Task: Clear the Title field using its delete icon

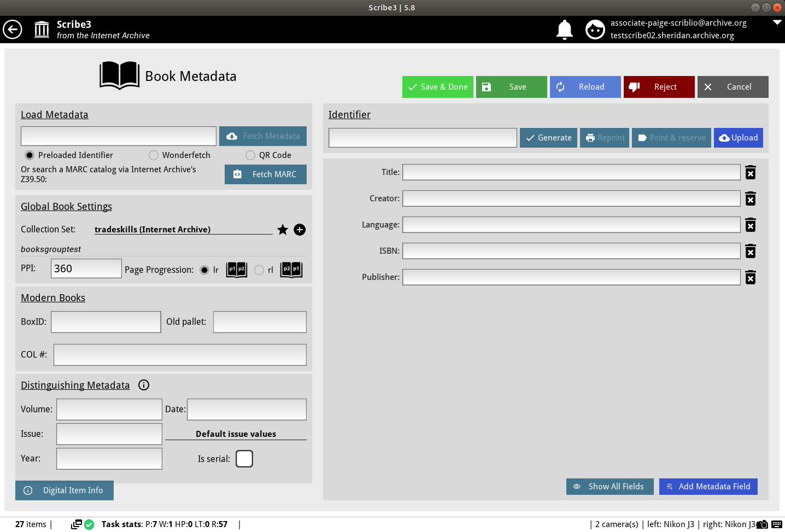Action: [750, 172]
